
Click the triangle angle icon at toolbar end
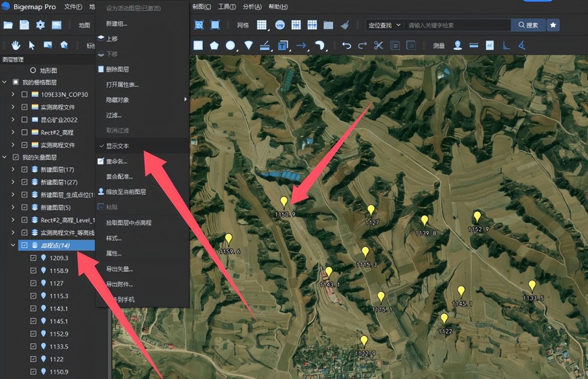click(522, 45)
